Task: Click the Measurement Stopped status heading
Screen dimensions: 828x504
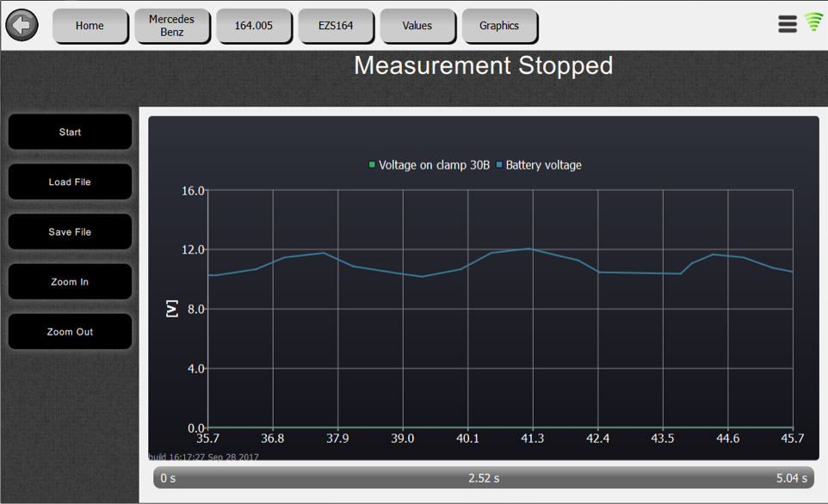Action: click(483, 66)
